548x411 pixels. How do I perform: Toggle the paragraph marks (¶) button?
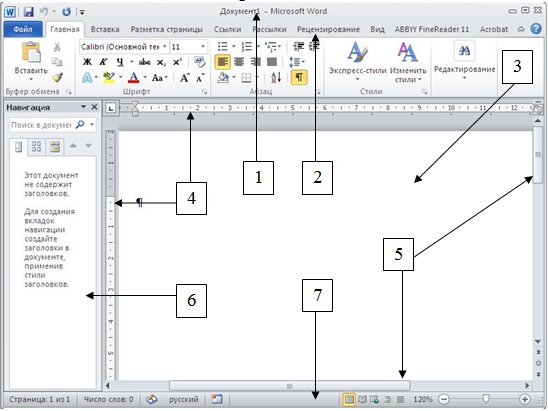[299, 77]
